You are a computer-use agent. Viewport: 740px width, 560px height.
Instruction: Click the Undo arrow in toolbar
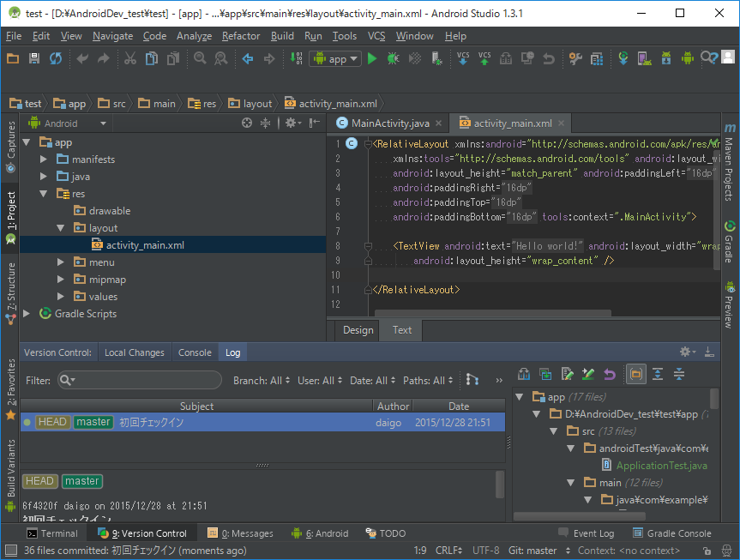coord(82,58)
